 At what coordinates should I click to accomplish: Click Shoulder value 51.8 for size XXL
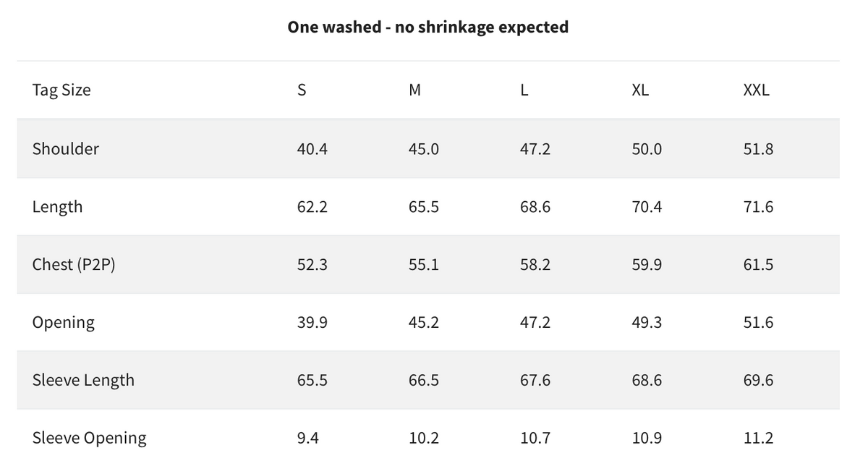tap(758, 149)
